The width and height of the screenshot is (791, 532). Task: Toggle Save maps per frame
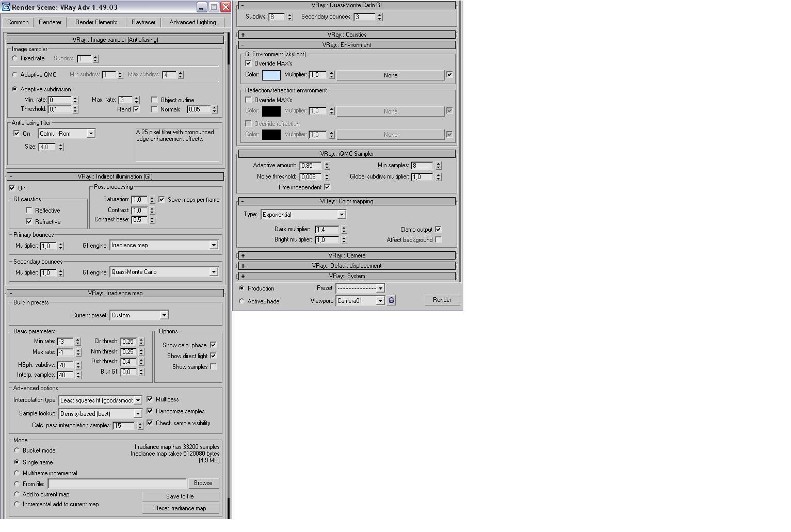(162, 199)
